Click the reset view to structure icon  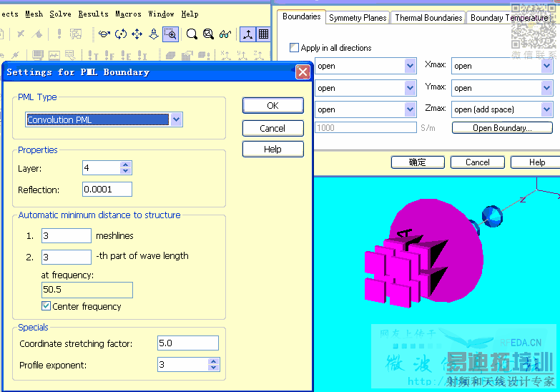(x=208, y=34)
